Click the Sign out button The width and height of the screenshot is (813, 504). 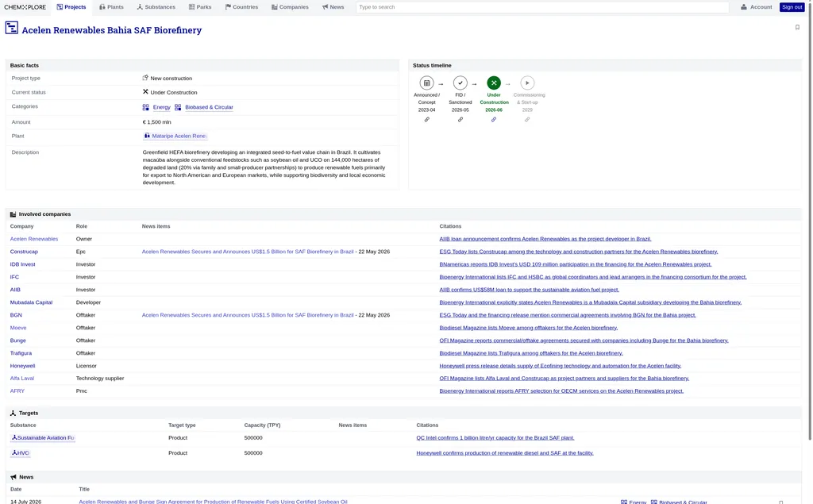792,6
